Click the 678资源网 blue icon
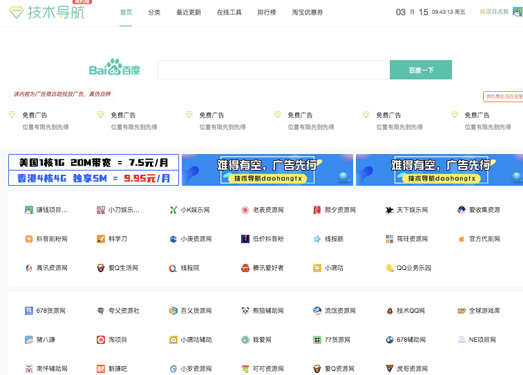 pos(29,311)
